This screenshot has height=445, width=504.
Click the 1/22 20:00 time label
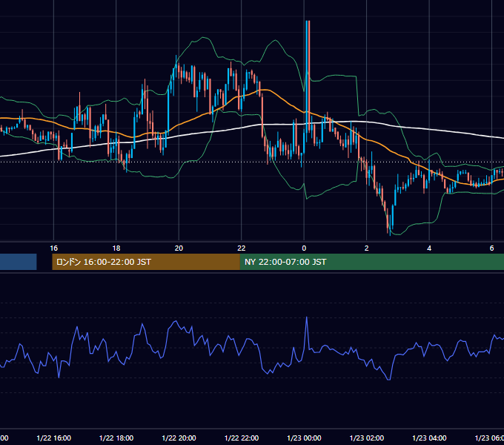point(179,438)
